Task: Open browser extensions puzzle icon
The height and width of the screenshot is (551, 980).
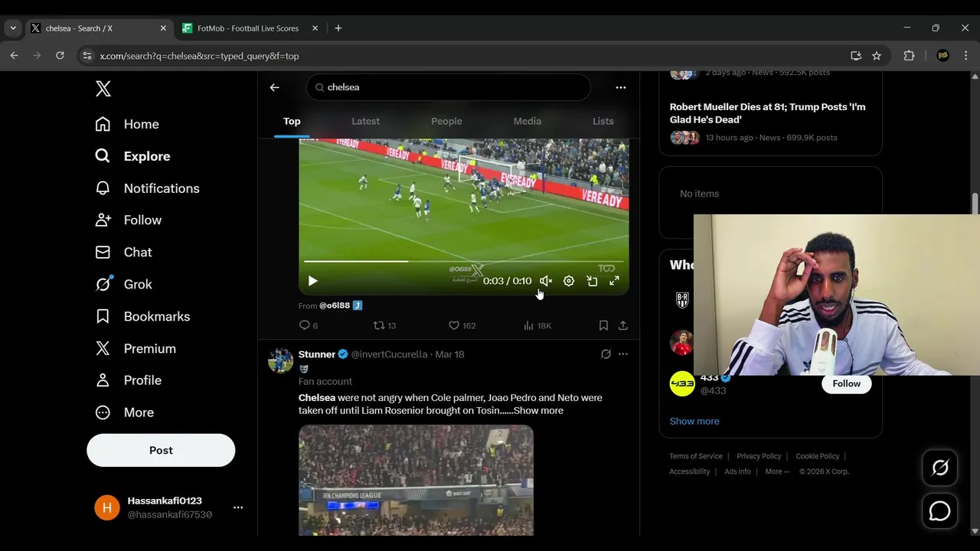Action: point(910,56)
